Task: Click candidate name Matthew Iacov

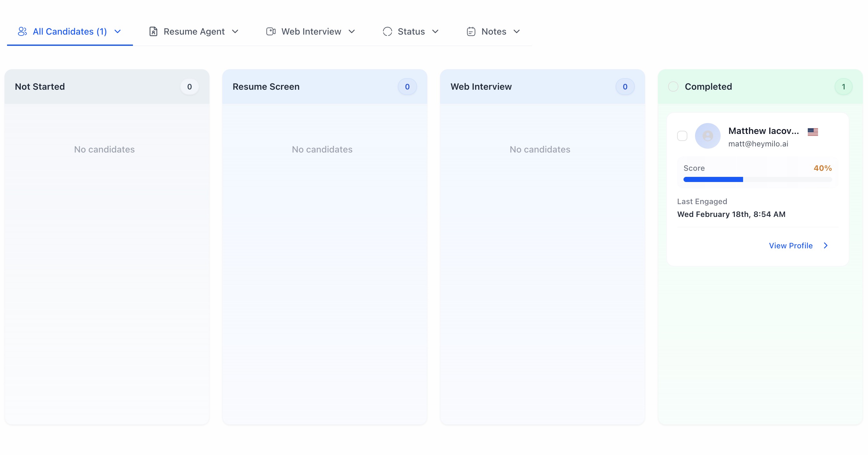Action: coord(764,131)
